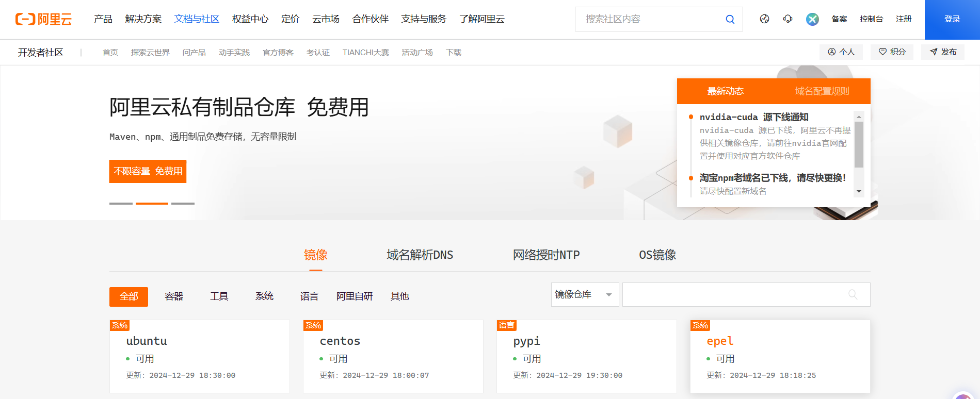
Task: Open the centos mirror card
Action: click(x=393, y=356)
